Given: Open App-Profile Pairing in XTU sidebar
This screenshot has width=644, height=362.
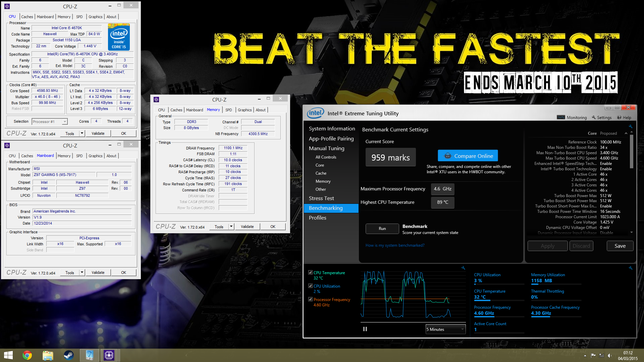Looking at the screenshot, I should tap(331, 139).
